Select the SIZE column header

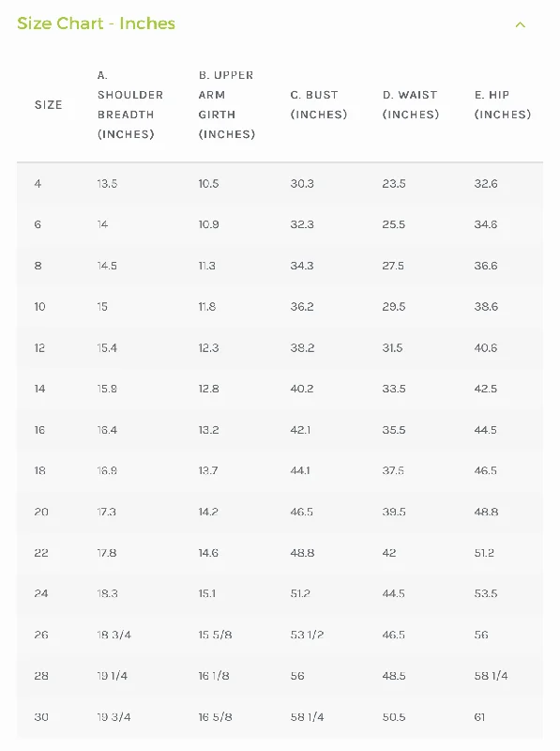pos(49,105)
